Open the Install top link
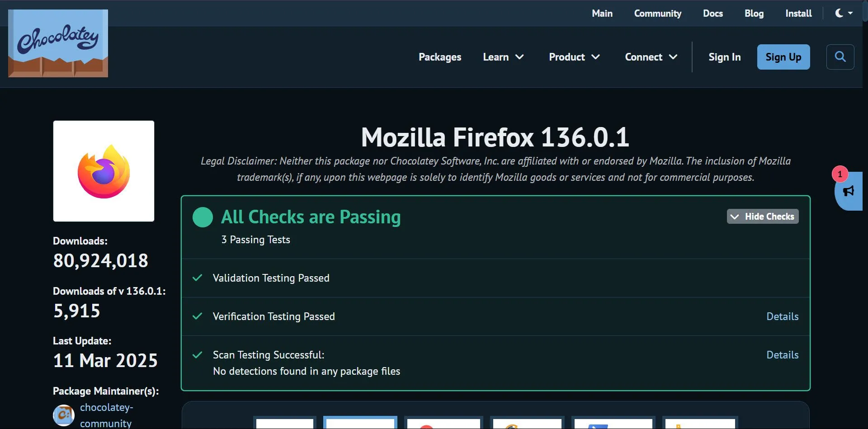The image size is (868, 429). tap(798, 14)
